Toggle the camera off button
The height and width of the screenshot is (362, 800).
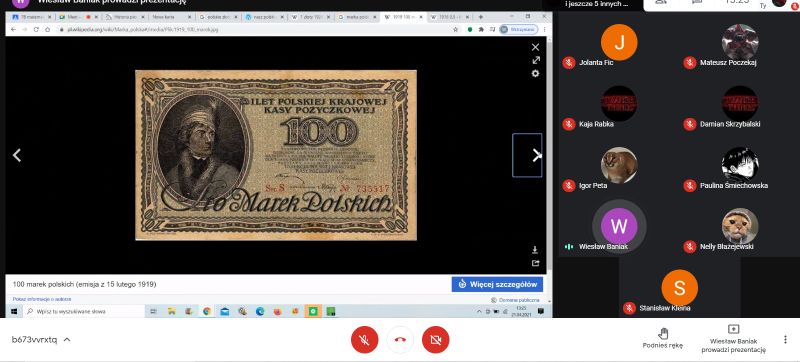coord(435,340)
